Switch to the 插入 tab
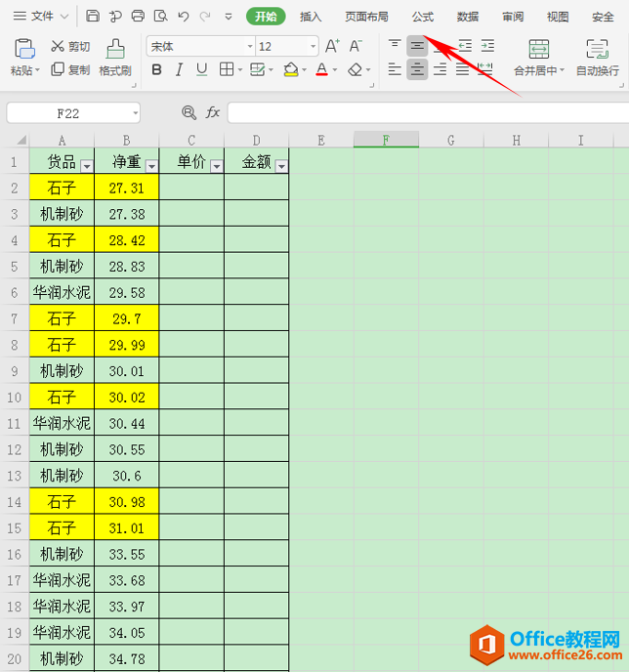Image resolution: width=629 pixels, height=672 pixels. tap(311, 17)
